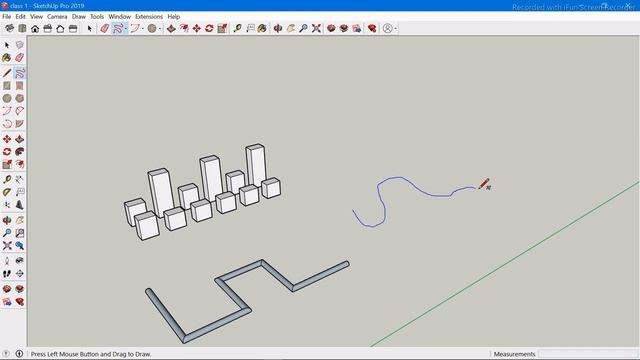
Task: Select the Scale tool in the top toolbar
Action: click(x=222, y=28)
